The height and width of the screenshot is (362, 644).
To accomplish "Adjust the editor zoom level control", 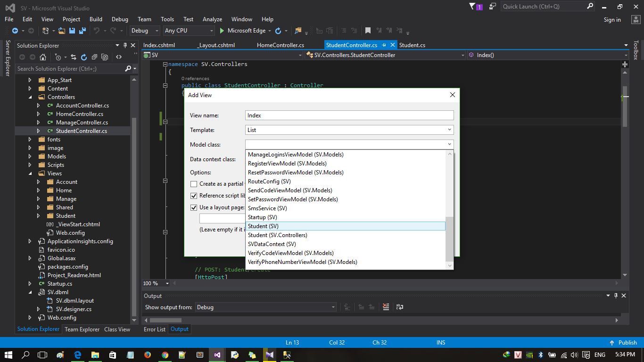I will (156, 283).
